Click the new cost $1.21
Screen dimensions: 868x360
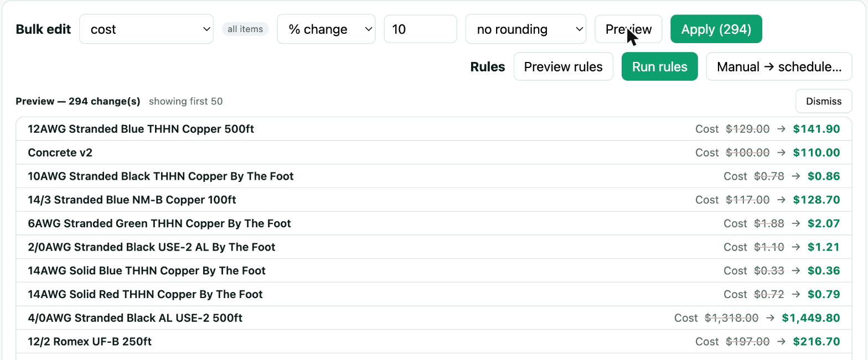[824, 247]
